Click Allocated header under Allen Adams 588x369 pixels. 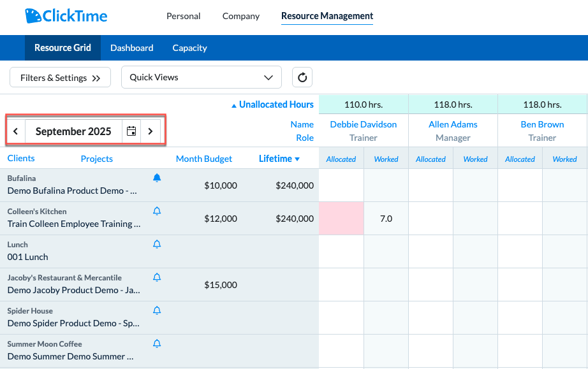coord(430,159)
